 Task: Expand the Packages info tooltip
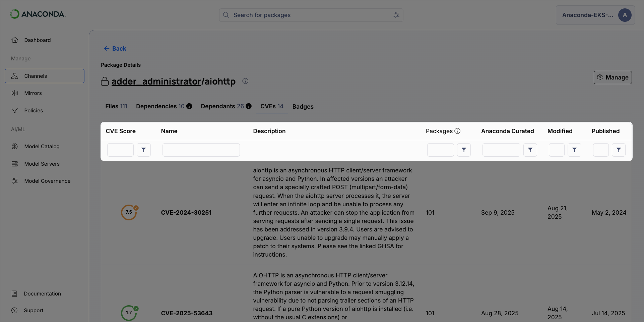[458, 131]
